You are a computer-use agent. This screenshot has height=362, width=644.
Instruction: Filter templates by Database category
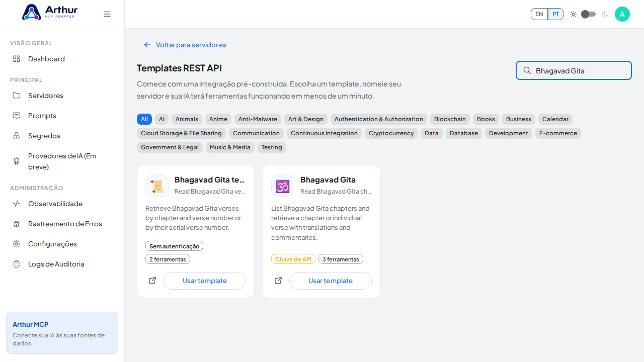click(x=464, y=133)
